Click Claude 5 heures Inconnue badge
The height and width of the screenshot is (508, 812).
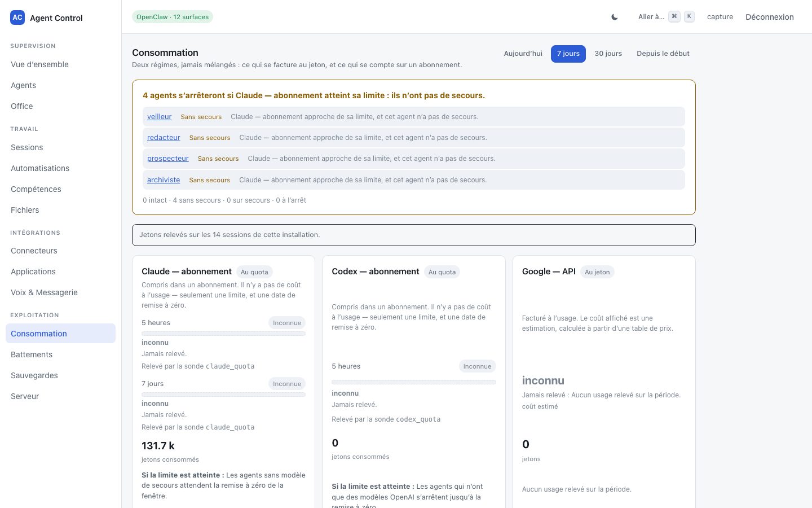287,323
